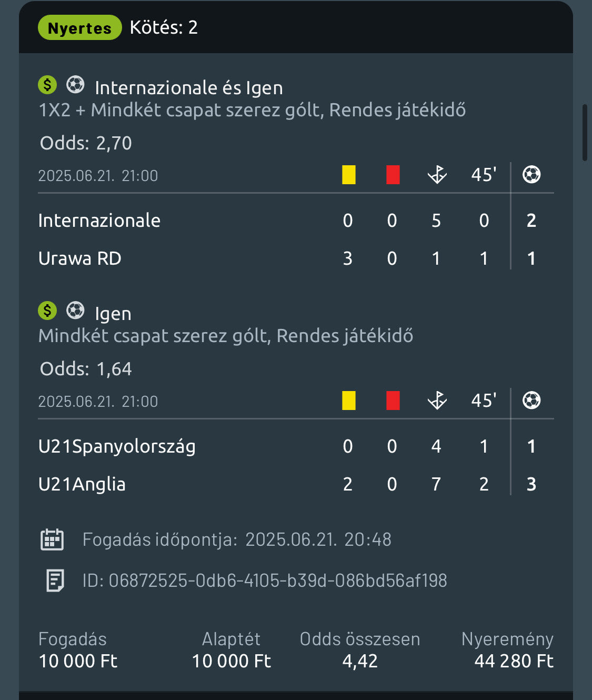Screen dimensions: 592x700
Task: Click the green dollar icon beside Internazionale és Igen
Action: tap(47, 85)
